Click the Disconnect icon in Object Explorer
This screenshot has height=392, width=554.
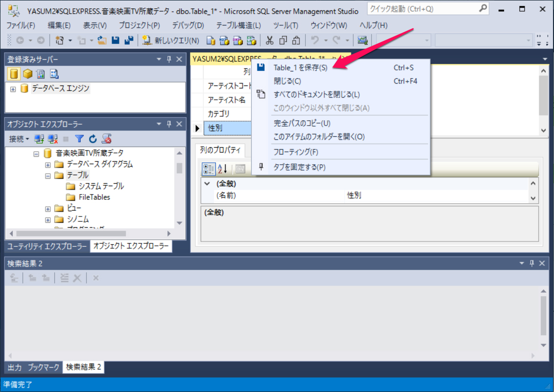tap(53, 139)
